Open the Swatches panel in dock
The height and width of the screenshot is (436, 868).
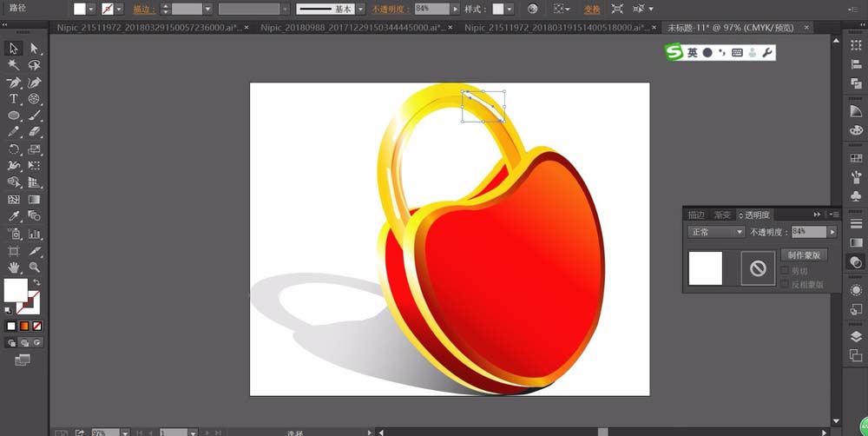pos(856,158)
